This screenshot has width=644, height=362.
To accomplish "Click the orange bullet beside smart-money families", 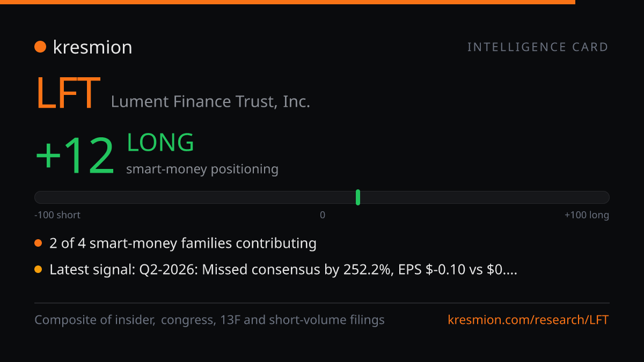I will 38,243.
